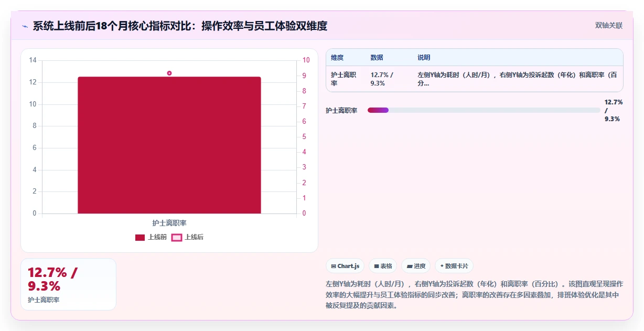Click the red 上线前 legend swatch
Image resolution: width=644 pixels, height=331 pixels.
pos(140,238)
